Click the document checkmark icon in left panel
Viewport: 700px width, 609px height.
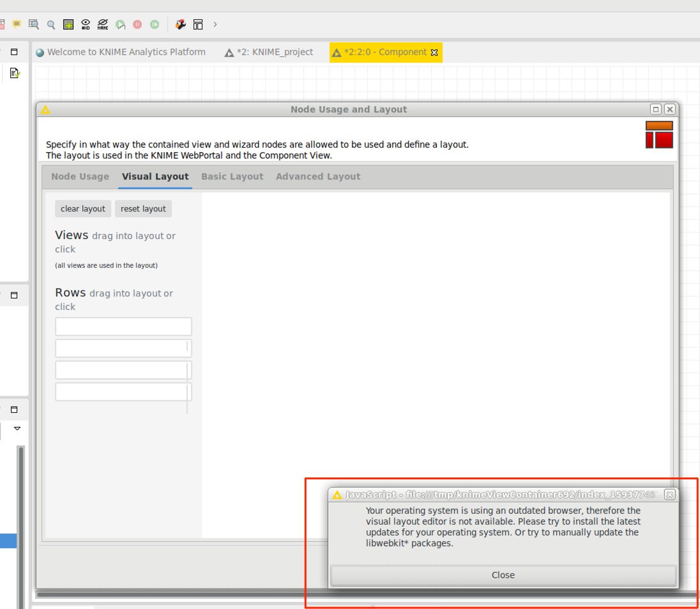(15, 73)
